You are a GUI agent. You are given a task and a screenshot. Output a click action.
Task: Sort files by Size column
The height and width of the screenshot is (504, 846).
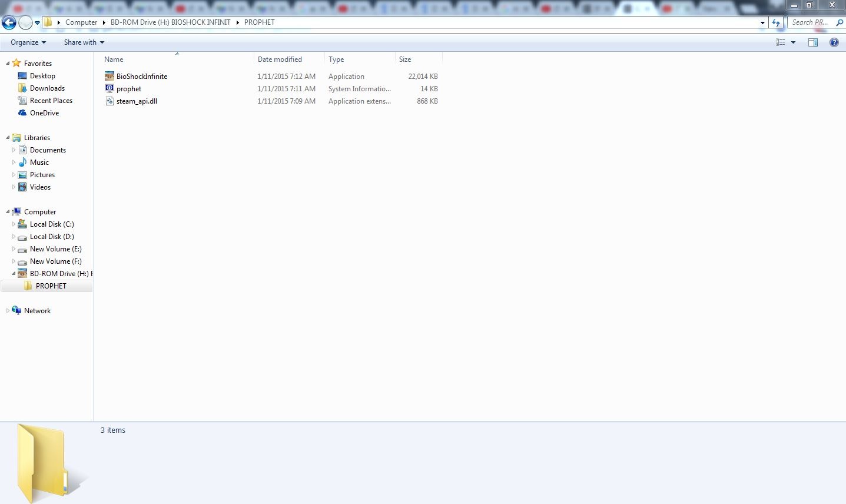[405, 59]
